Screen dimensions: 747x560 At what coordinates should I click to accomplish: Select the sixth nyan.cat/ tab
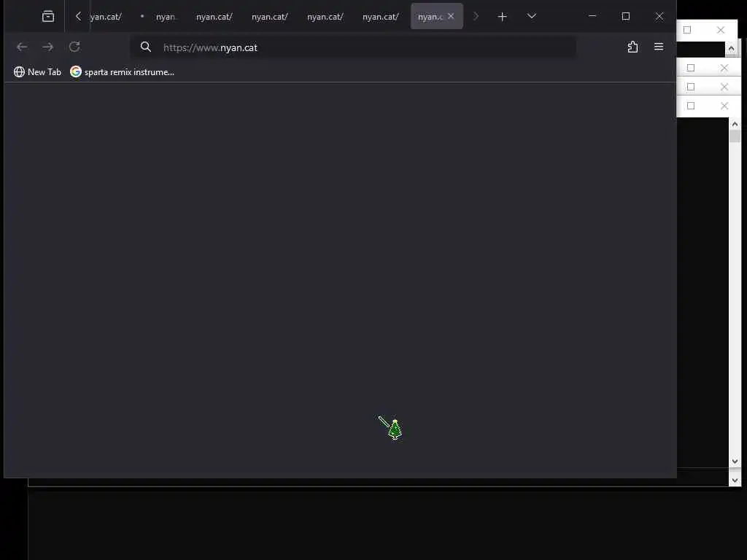380,17
